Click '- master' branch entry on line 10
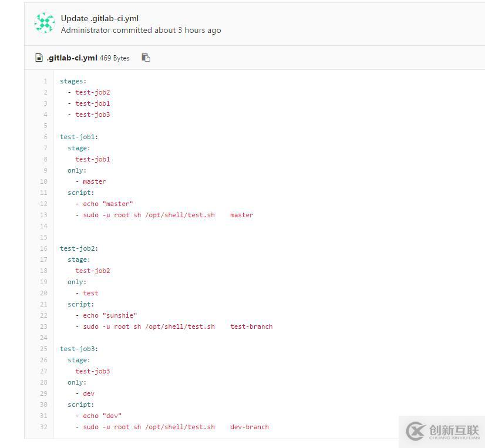 tap(90, 181)
